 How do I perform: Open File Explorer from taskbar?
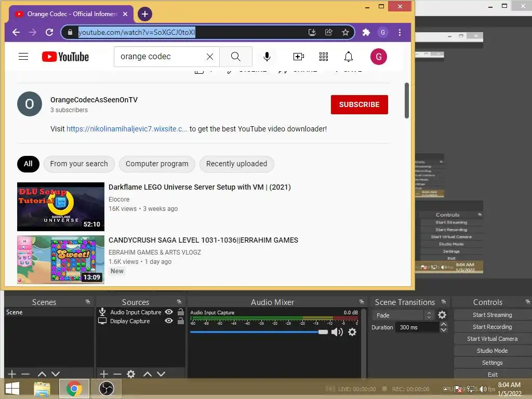click(42, 389)
